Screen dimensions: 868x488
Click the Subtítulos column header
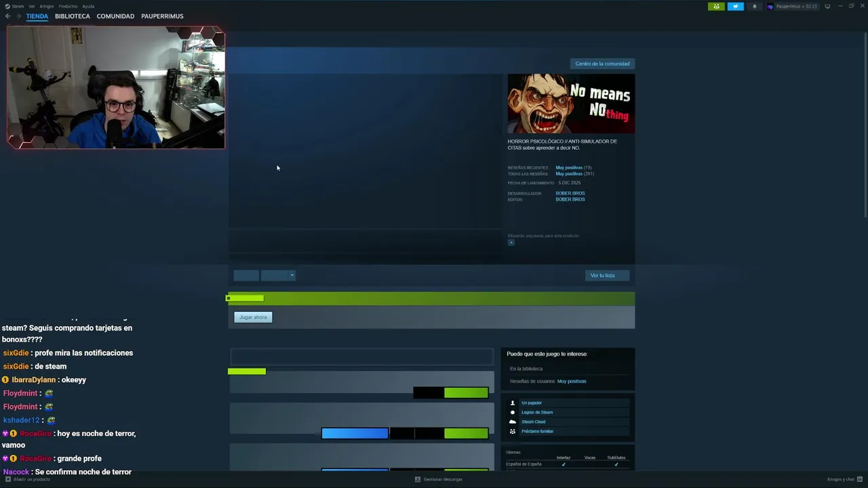(616, 457)
